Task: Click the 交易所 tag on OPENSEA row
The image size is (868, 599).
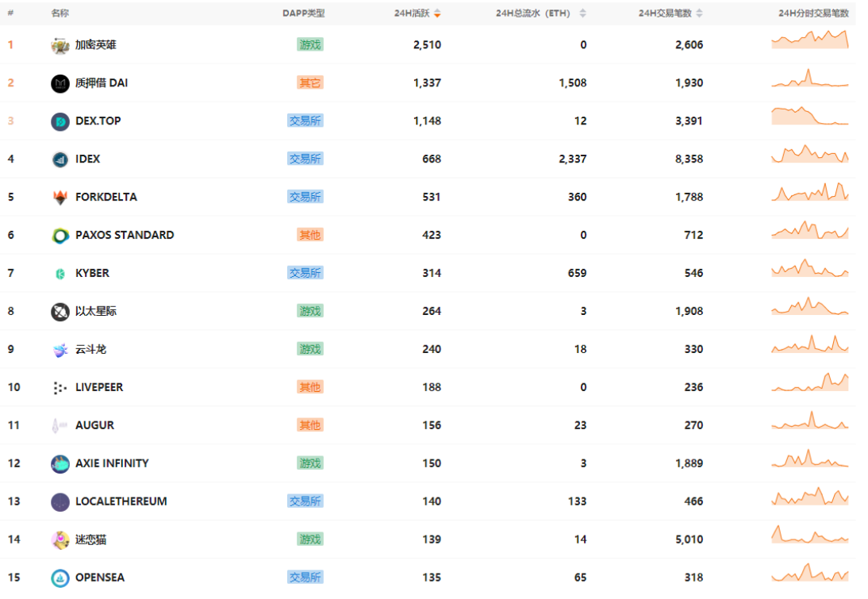Action: [x=305, y=578]
